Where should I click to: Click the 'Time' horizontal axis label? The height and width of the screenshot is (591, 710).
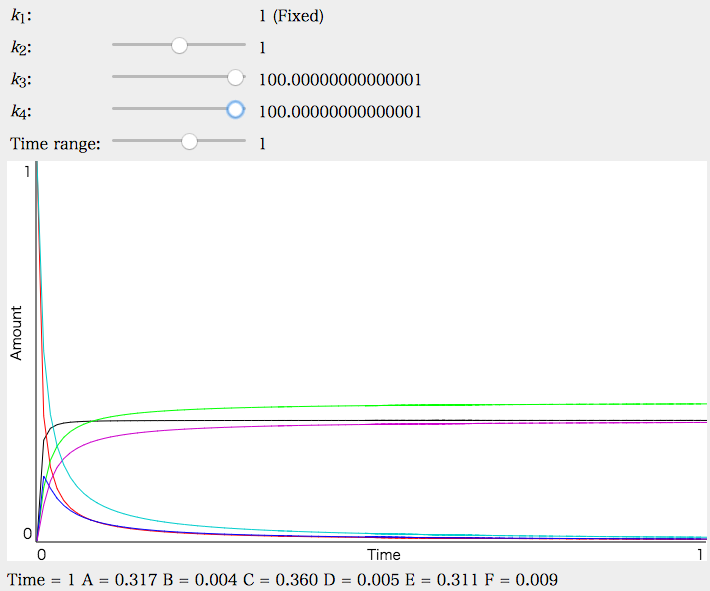click(x=384, y=555)
